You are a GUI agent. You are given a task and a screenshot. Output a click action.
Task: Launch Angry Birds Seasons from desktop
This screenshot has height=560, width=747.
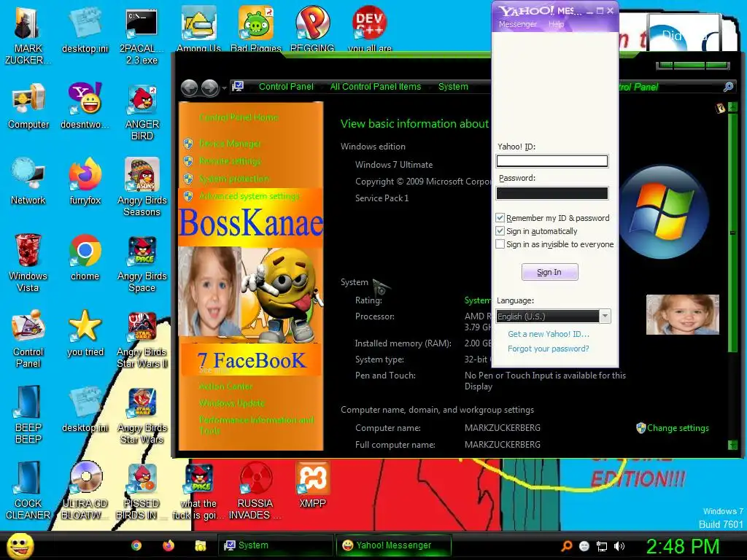[x=142, y=187]
